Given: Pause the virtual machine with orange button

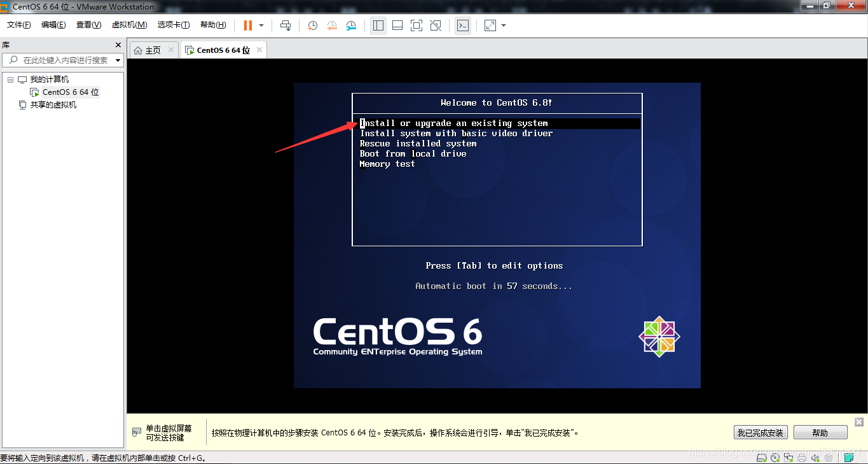Looking at the screenshot, I should click(x=247, y=25).
